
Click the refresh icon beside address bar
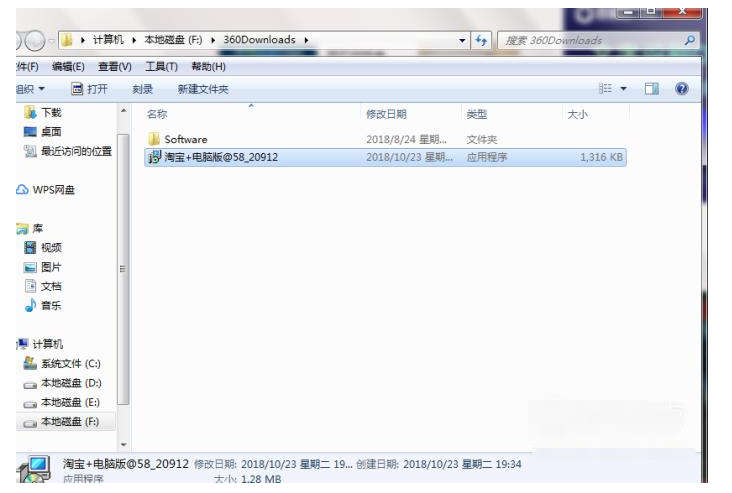(482, 41)
